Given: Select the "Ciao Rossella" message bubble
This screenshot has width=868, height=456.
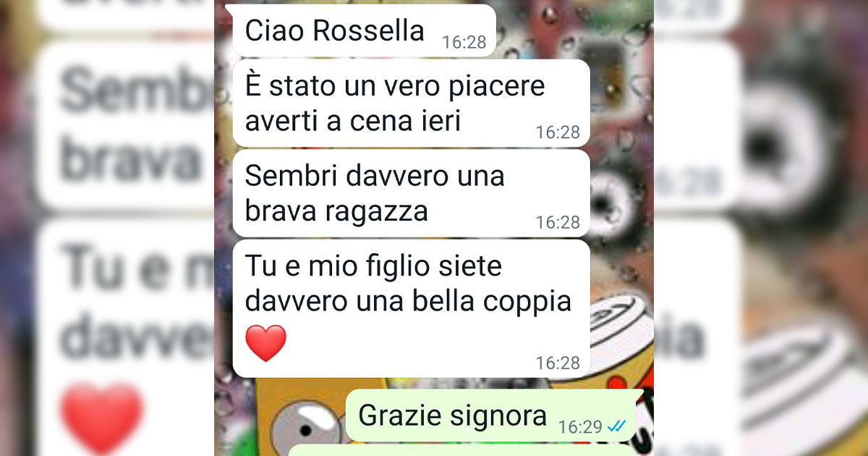Looking at the screenshot, I should click(361, 30).
